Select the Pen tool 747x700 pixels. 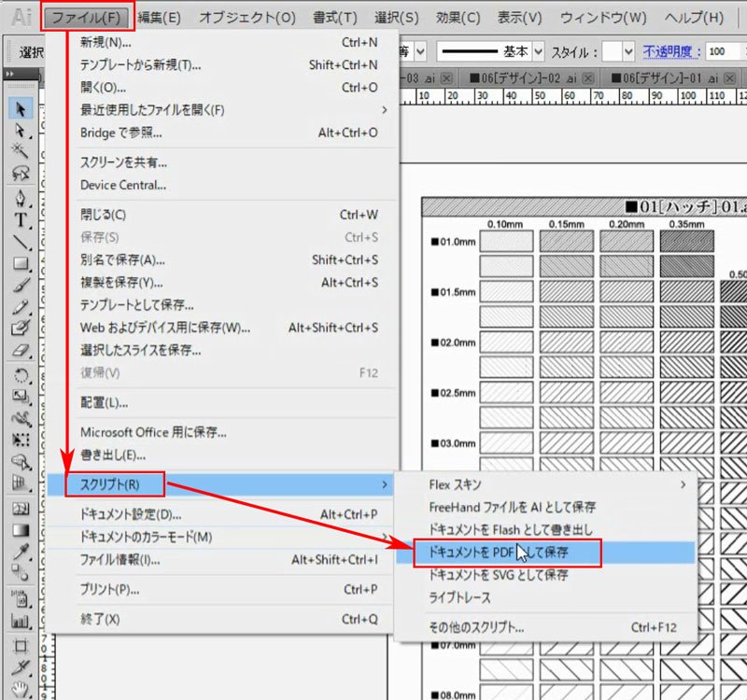tap(21, 198)
